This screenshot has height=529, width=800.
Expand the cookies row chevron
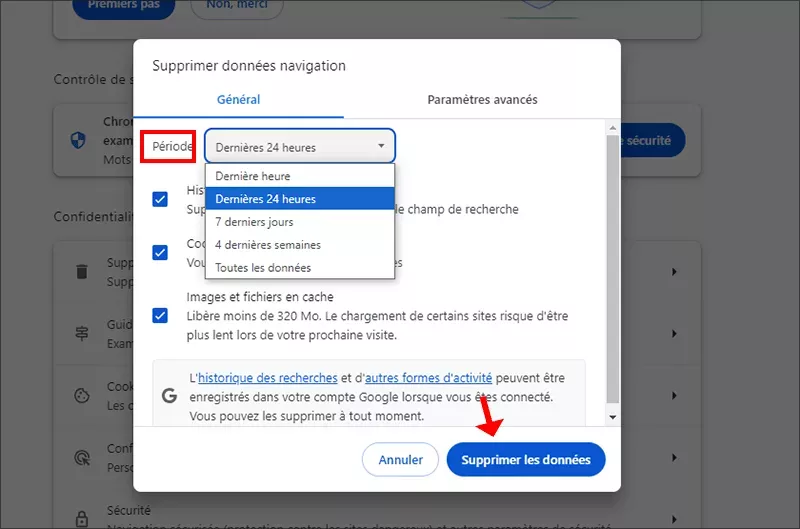pyautogui.click(x=674, y=395)
